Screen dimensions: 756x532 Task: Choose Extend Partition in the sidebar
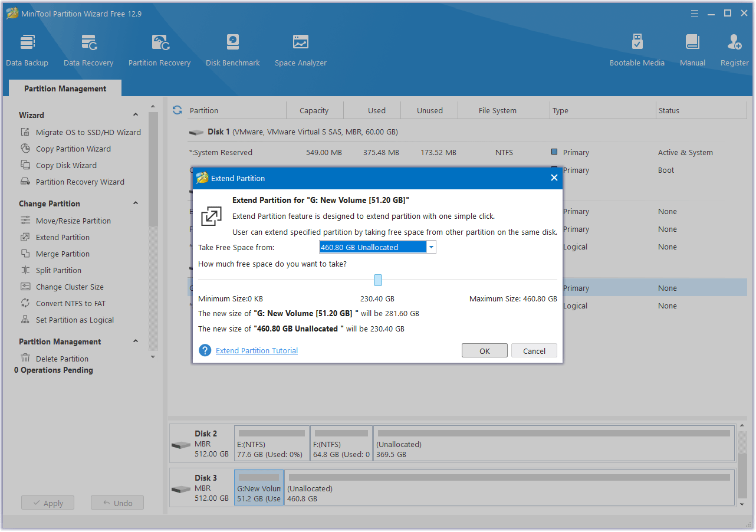click(55, 237)
